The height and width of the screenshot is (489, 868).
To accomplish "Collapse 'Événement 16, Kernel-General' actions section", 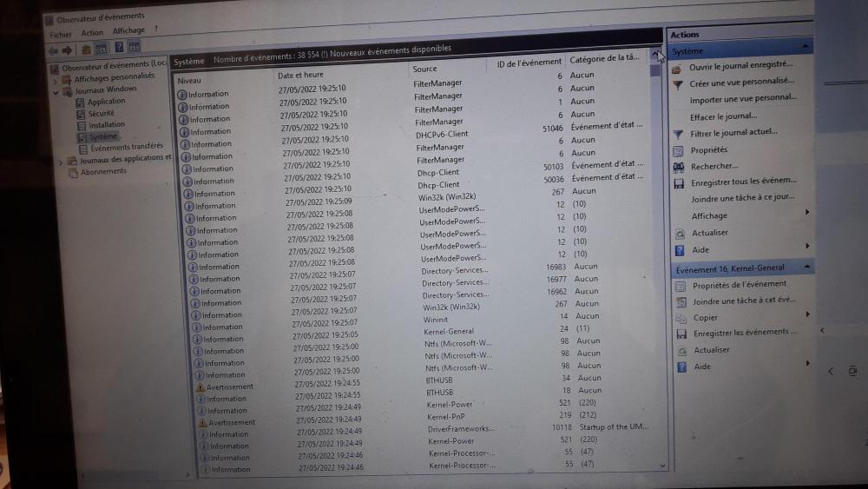I will tap(807, 267).
